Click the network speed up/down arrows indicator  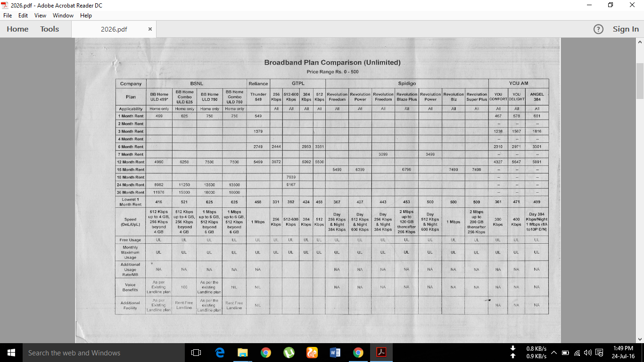click(513, 352)
